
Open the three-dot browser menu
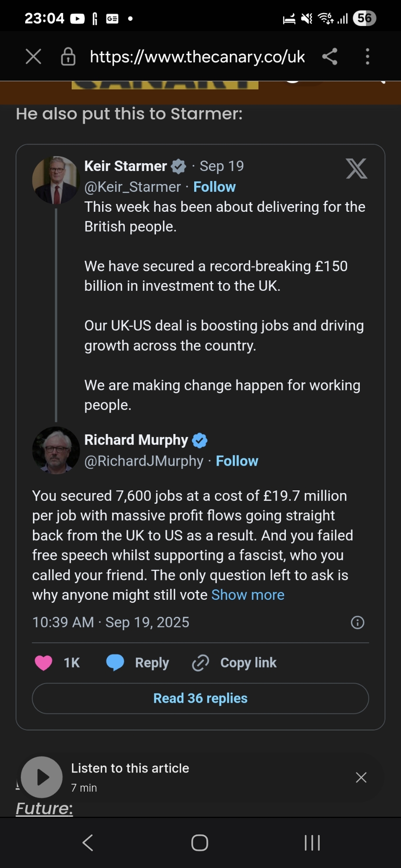pos(368,56)
